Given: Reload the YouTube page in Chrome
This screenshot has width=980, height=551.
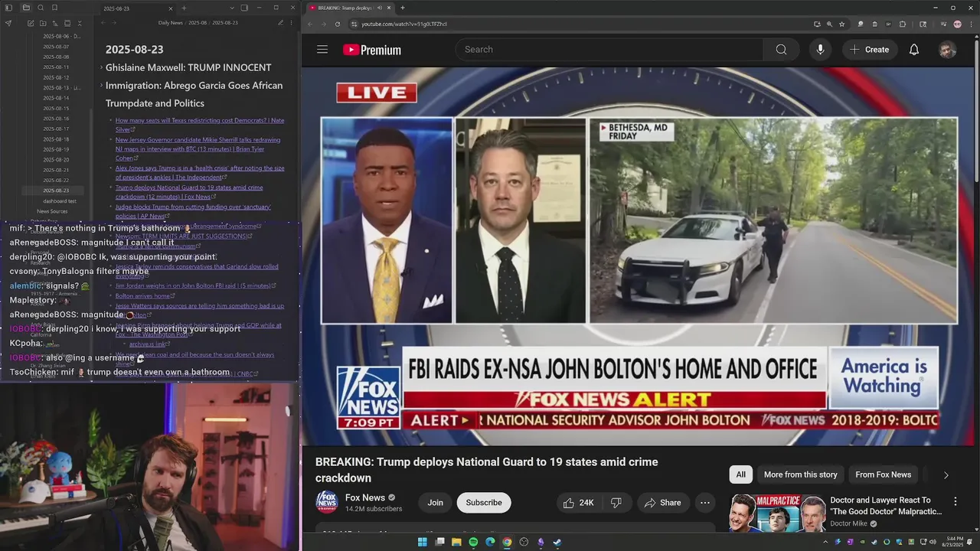Looking at the screenshot, I should [338, 24].
